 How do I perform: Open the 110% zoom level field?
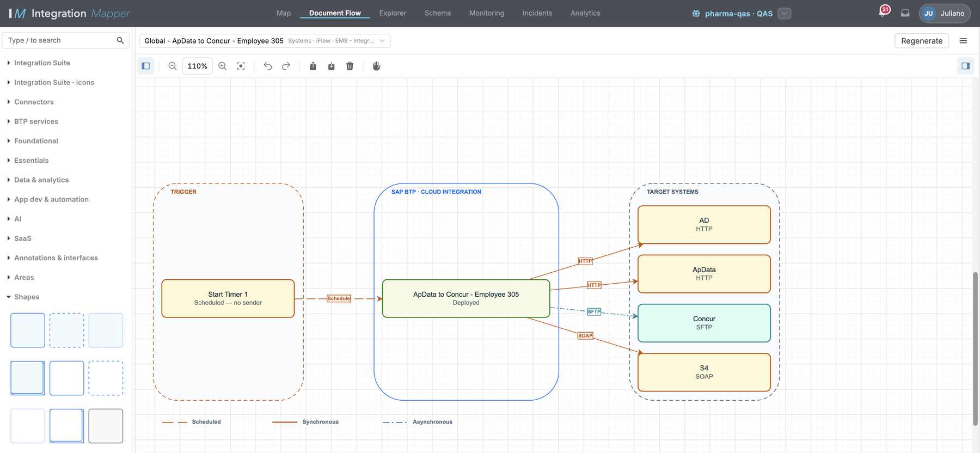click(197, 66)
